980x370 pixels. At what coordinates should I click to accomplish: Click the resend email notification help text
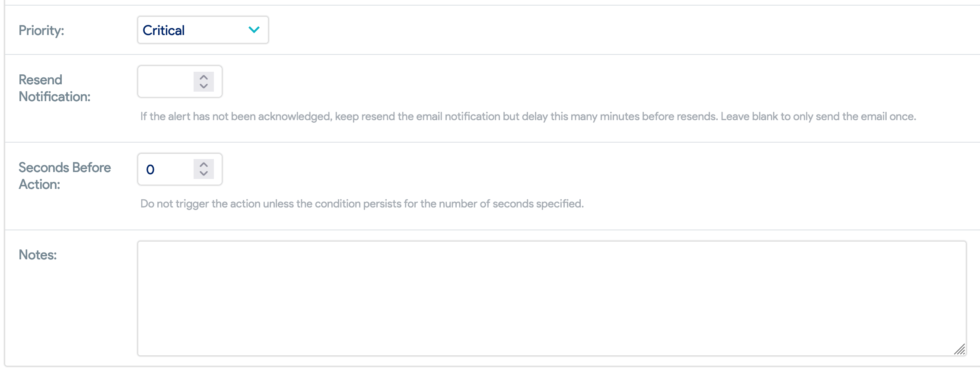tap(528, 116)
